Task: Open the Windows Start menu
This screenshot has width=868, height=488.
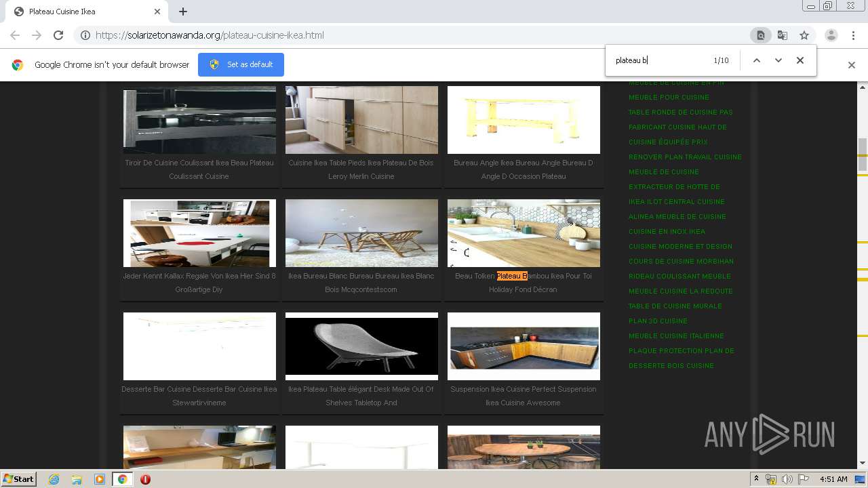Action: (19, 479)
